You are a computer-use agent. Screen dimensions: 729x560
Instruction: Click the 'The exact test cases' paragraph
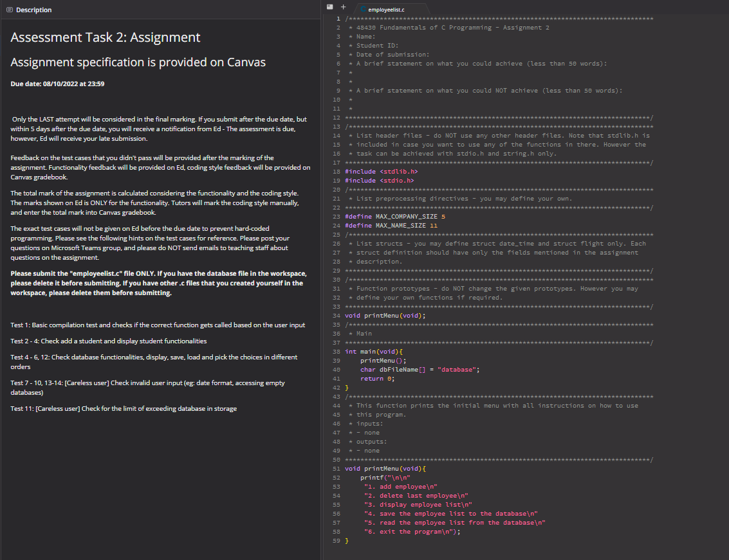(150, 243)
